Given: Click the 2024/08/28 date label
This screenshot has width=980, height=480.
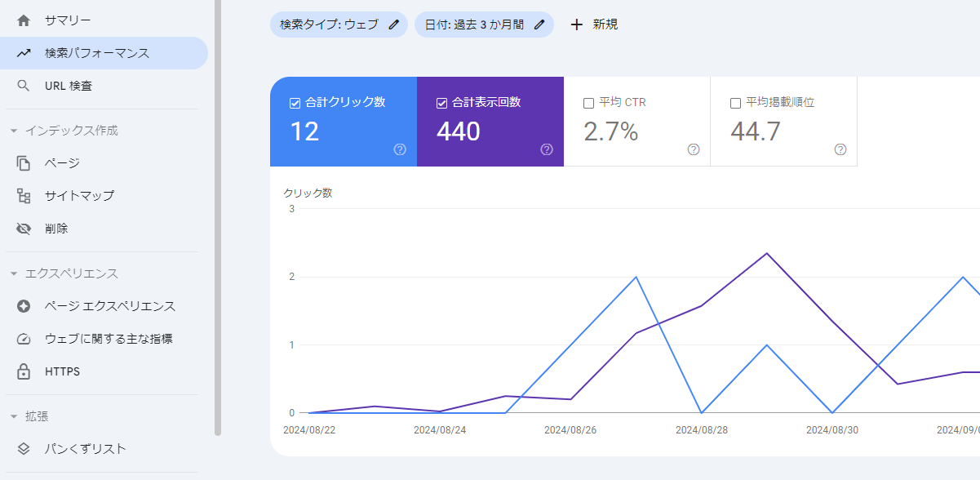Looking at the screenshot, I should (x=702, y=429).
